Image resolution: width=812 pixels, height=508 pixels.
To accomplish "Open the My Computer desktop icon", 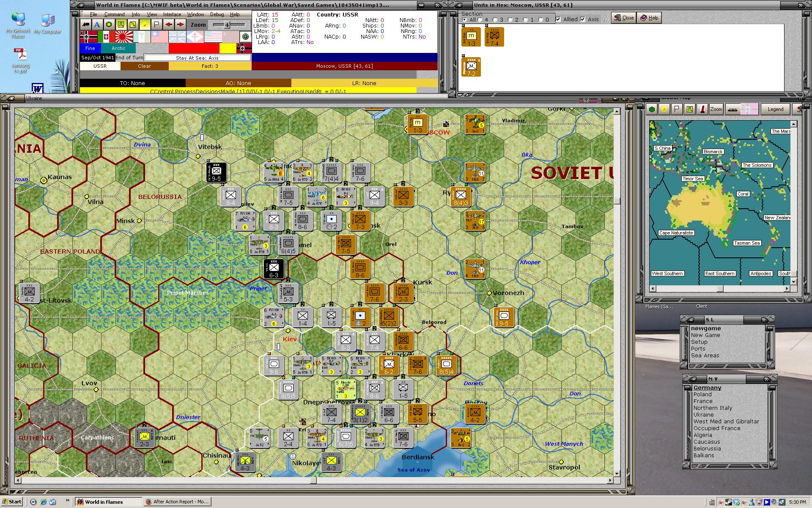I will pos(47,24).
